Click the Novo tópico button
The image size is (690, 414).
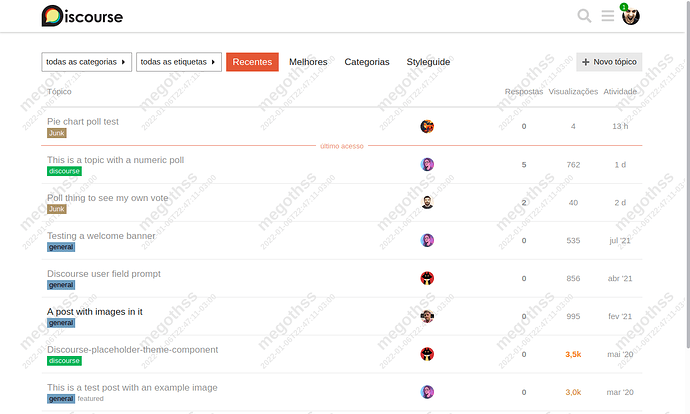(609, 62)
